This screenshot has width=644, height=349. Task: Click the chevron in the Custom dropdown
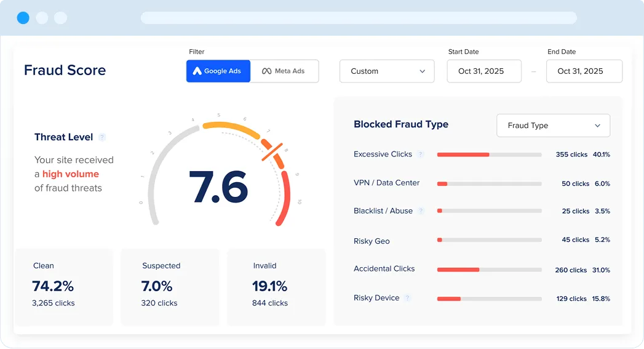(x=422, y=71)
